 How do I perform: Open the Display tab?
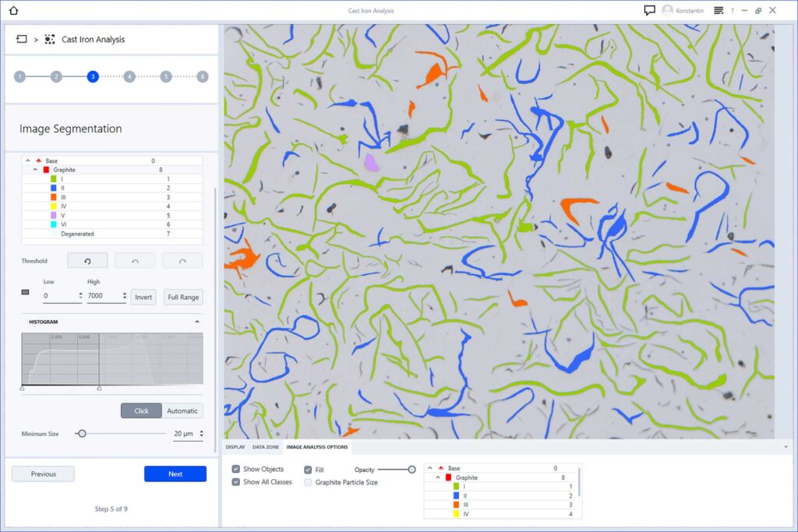click(x=235, y=448)
